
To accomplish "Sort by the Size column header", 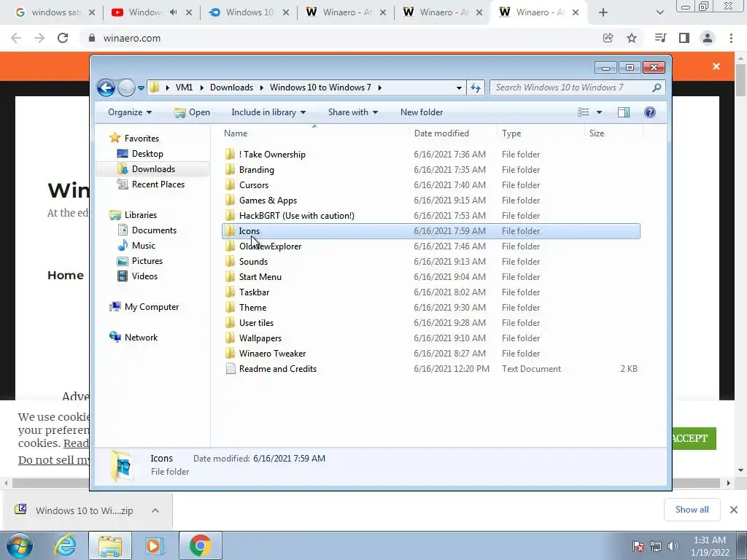I will point(614,134).
